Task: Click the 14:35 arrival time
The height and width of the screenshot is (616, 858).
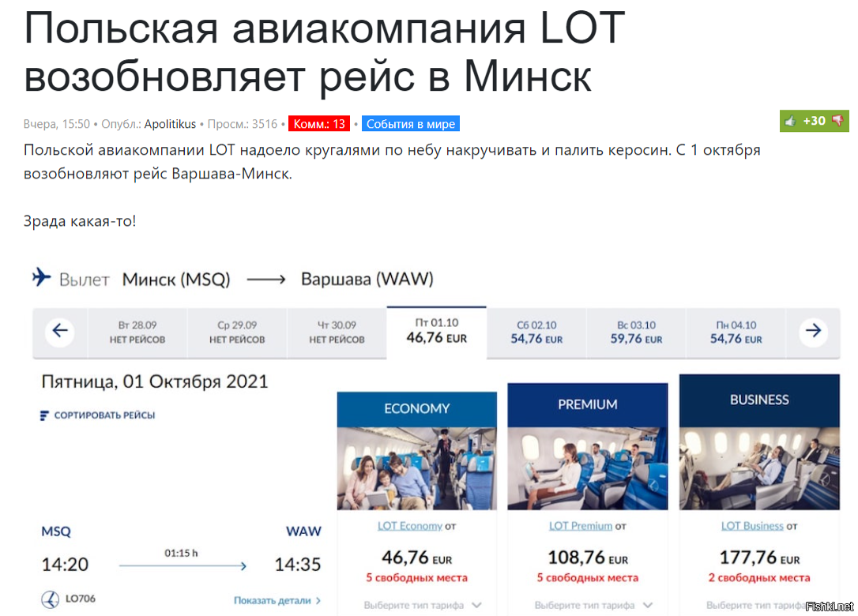Action: pyautogui.click(x=298, y=564)
